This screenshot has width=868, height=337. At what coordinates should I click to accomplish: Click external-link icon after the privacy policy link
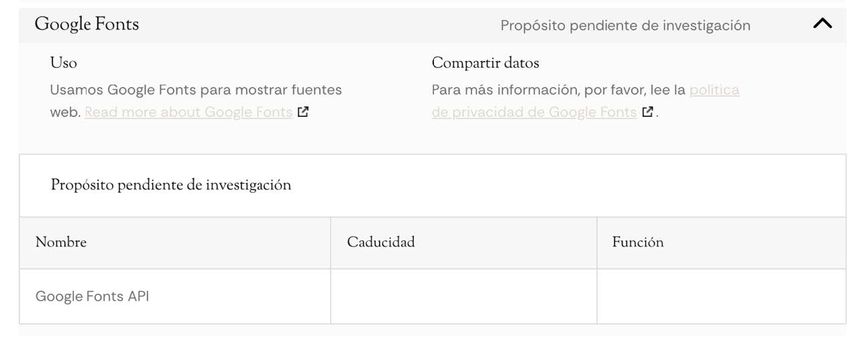(647, 112)
